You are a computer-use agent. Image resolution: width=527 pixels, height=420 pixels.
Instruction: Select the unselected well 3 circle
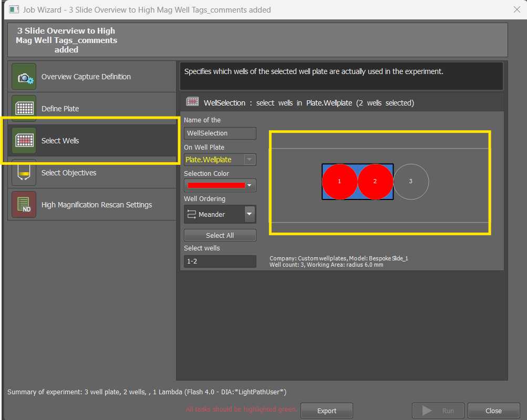point(411,181)
